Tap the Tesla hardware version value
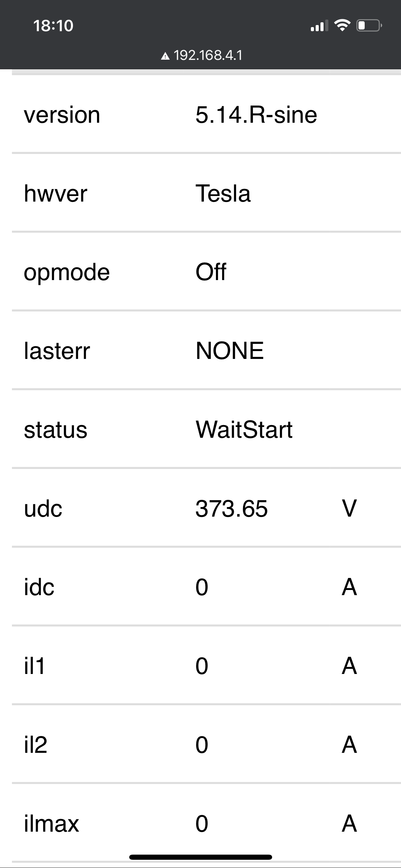The image size is (401, 868). [223, 193]
